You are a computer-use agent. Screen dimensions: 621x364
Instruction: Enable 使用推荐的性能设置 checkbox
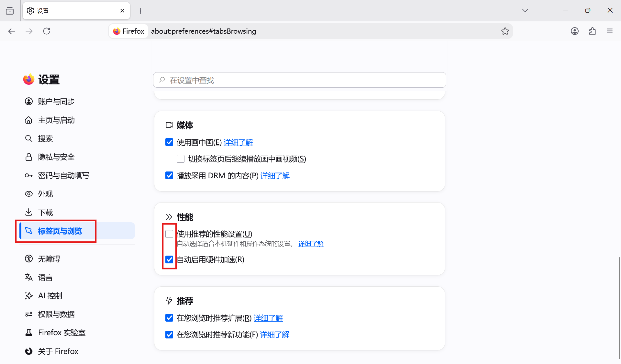(169, 234)
